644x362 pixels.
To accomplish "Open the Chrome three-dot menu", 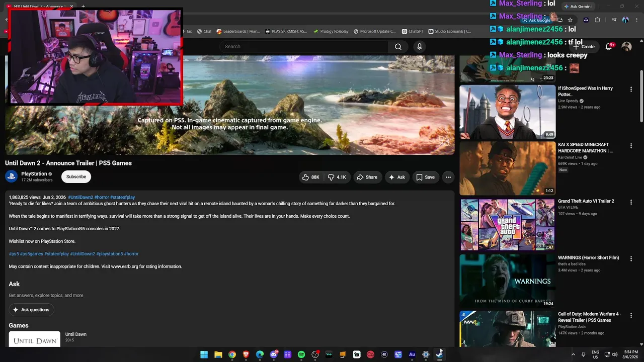I will 636,20.
